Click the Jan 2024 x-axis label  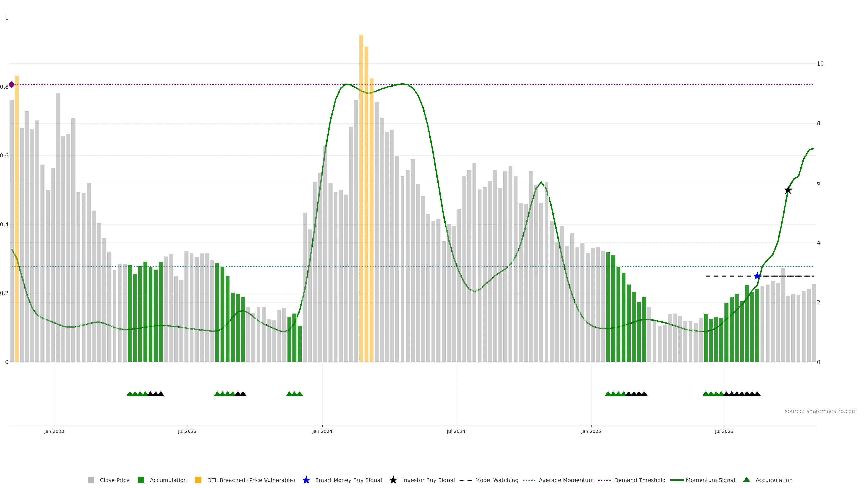(x=322, y=431)
